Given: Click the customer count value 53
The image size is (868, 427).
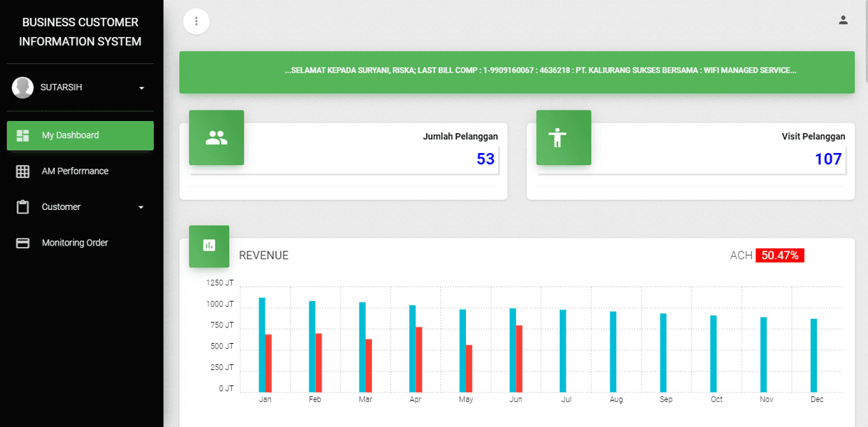Looking at the screenshot, I should coord(485,159).
